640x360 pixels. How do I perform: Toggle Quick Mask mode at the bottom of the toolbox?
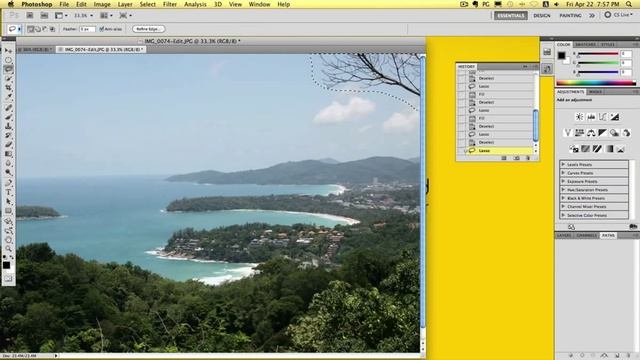(8, 279)
